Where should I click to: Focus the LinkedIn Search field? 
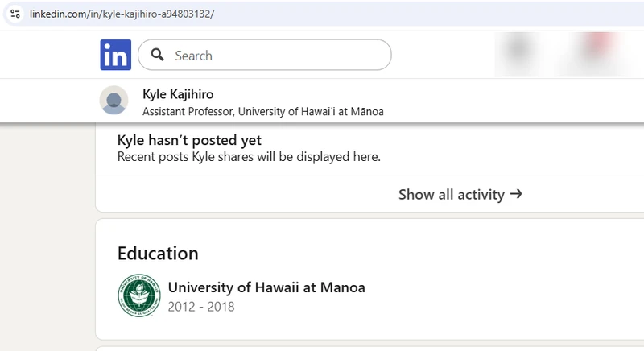[x=265, y=55]
